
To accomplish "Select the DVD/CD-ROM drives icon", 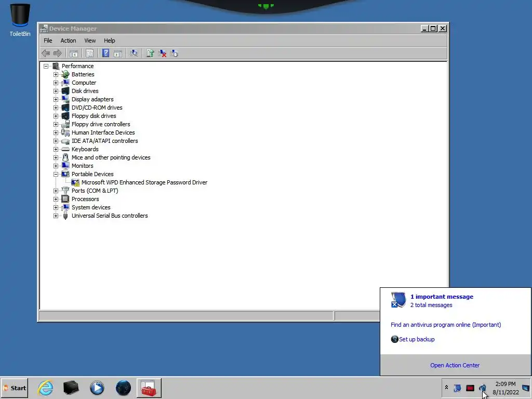I will coord(65,108).
